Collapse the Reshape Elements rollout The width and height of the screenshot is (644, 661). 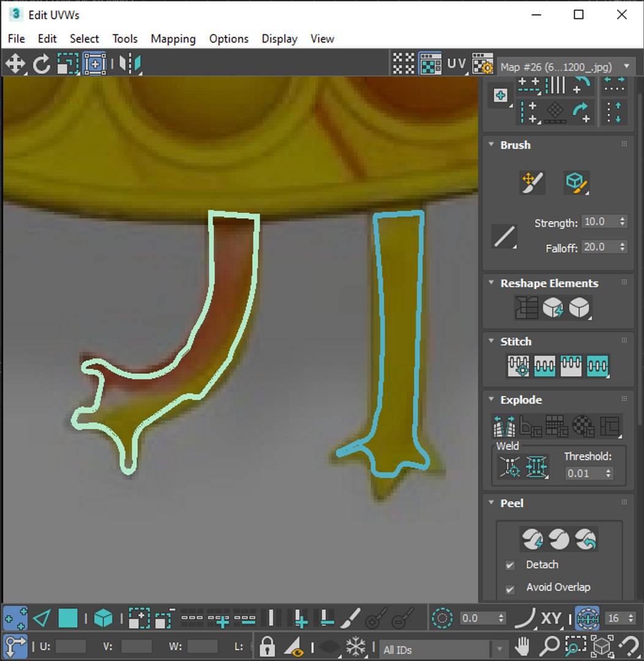[x=491, y=282]
